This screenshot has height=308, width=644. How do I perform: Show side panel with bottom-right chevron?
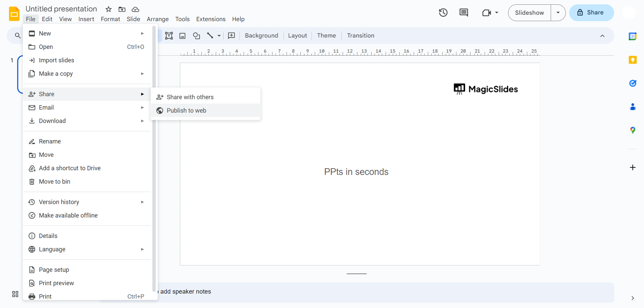[633, 298]
